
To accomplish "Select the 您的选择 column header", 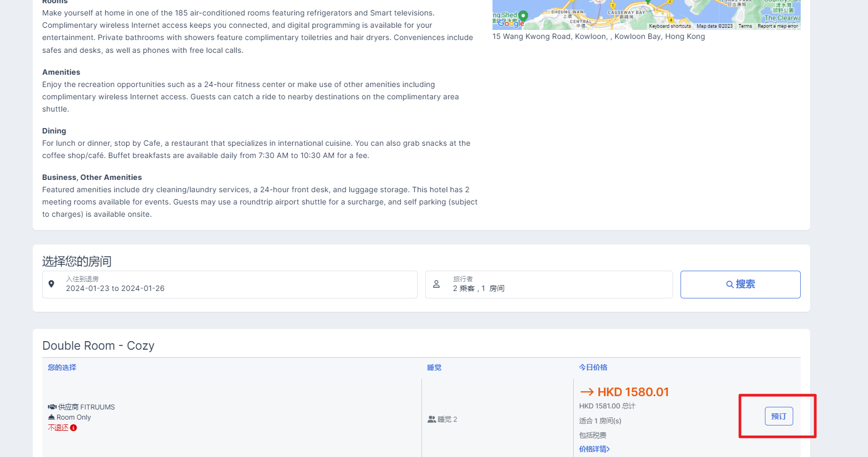I will tap(62, 367).
